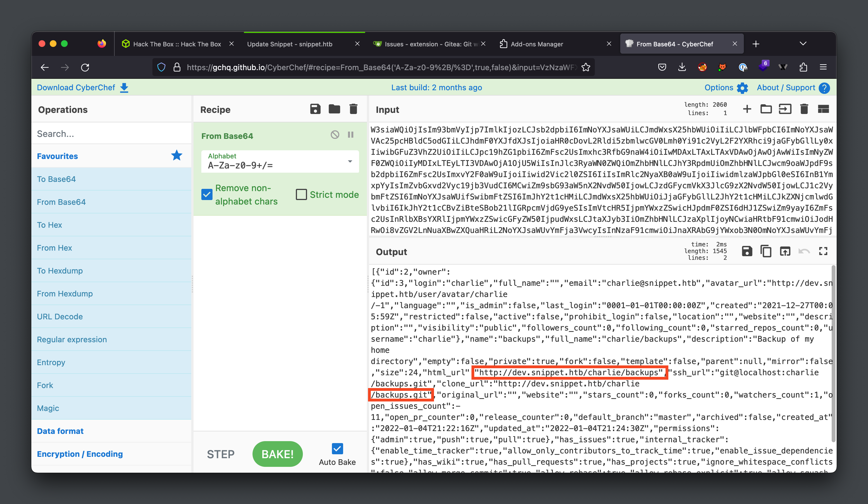Viewport: 868px width, 504px height.
Task: Expand the Favourites category
Action: [x=111, y=156]
